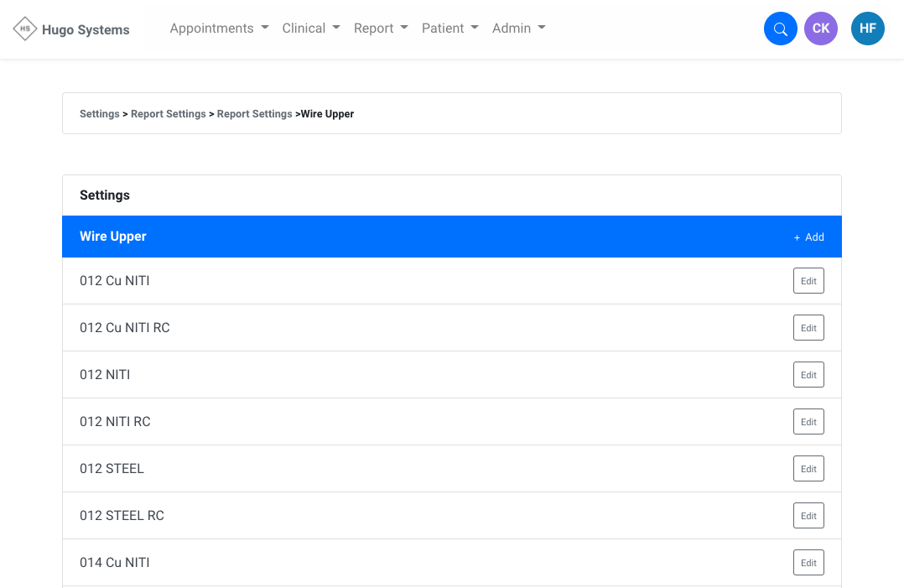Edit the 012 STEEL entry
This screenshot has width=904, height=588.
pos(808,469)
